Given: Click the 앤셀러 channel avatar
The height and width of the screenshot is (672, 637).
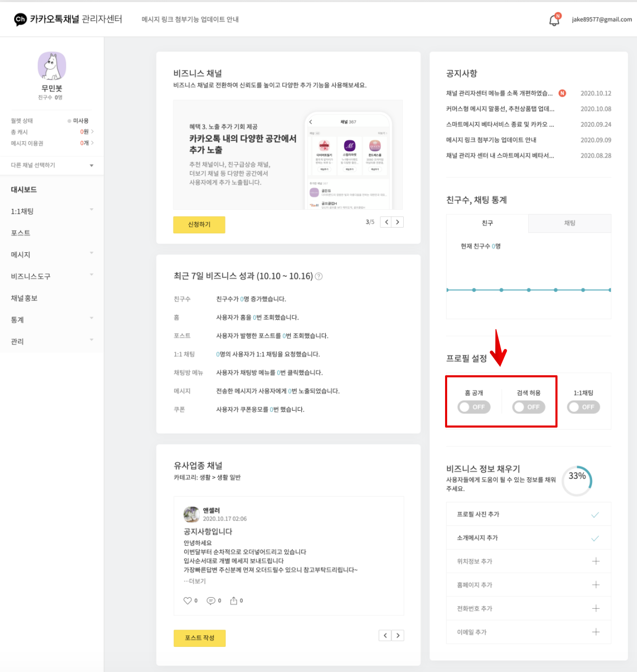Looking at the screenshot, I should pyautogui.click(x=191, y=514).
